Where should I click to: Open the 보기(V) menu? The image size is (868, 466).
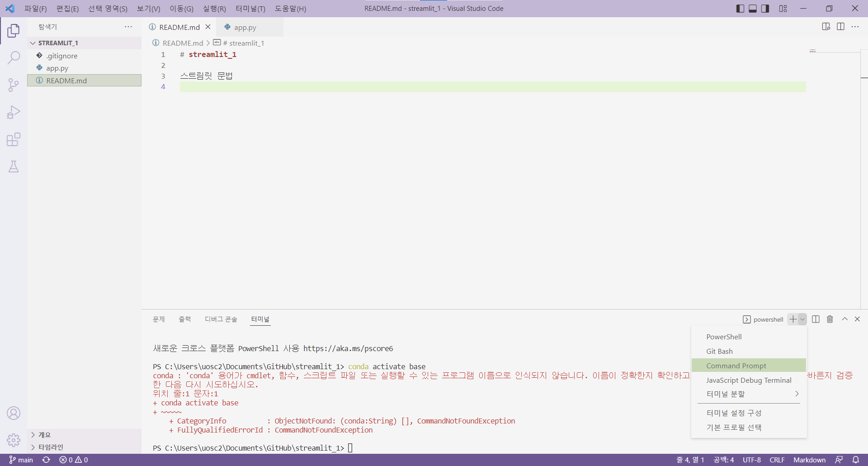tap(149, 9)
